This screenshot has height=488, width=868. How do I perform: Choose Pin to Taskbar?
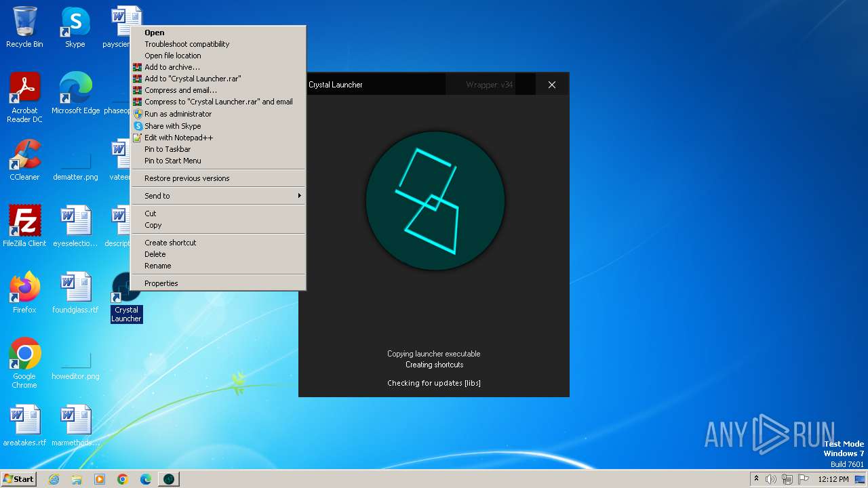[218, 149]
